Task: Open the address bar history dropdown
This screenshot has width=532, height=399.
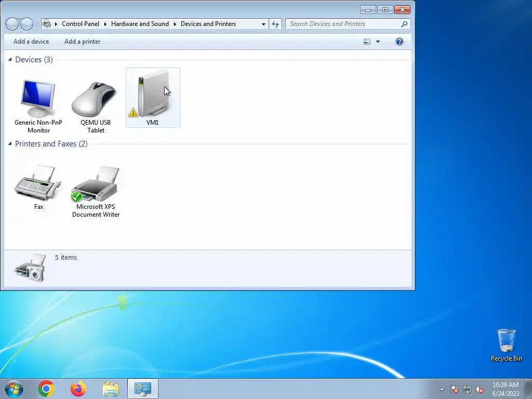Action: 263,24
